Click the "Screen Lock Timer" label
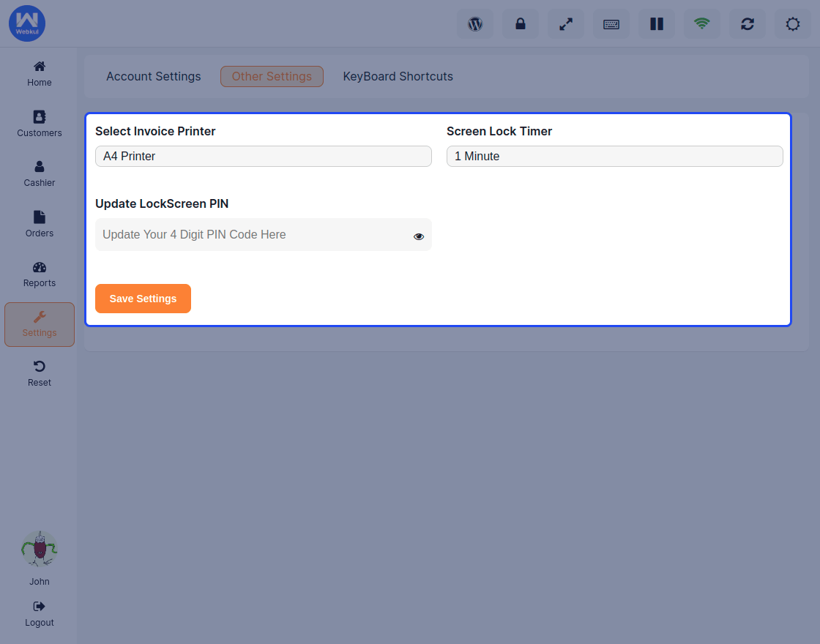 [499, 131]
